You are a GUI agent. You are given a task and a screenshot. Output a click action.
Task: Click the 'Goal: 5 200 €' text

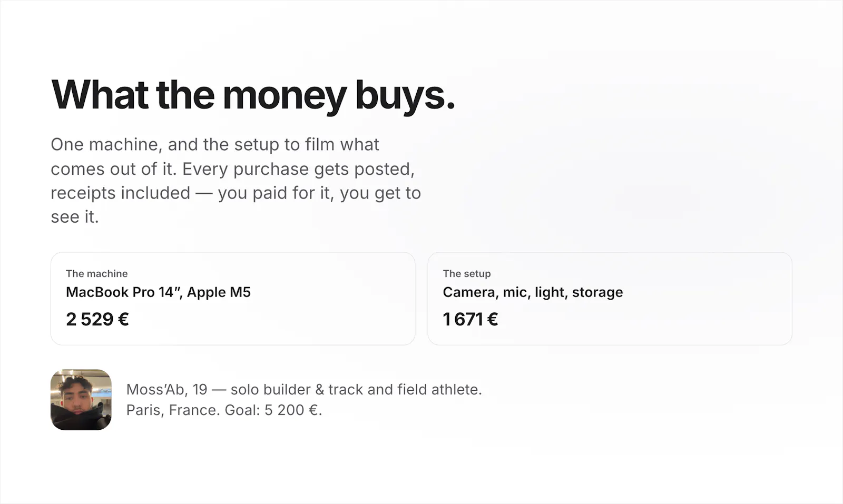[273, 410]
